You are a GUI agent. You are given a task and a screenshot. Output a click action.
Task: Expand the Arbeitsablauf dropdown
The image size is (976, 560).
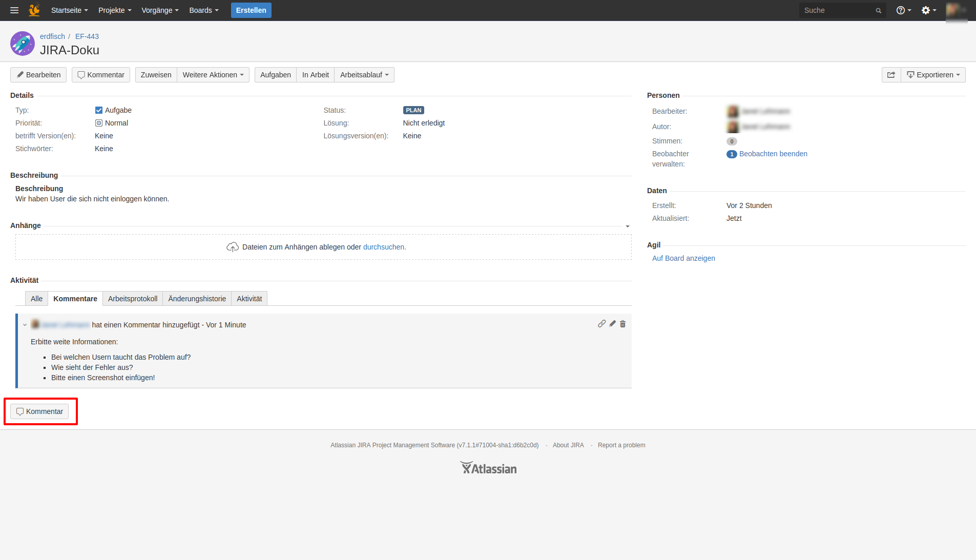coord(364,75)
